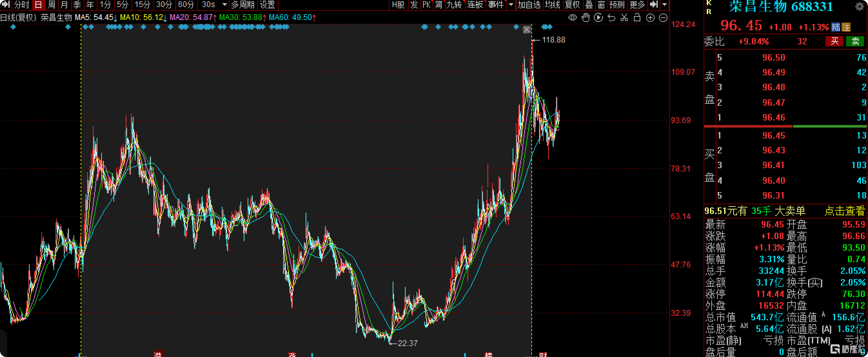Open the 更多 more menu
This screenshot has height=357, width=868.
[x=637, y=5]
